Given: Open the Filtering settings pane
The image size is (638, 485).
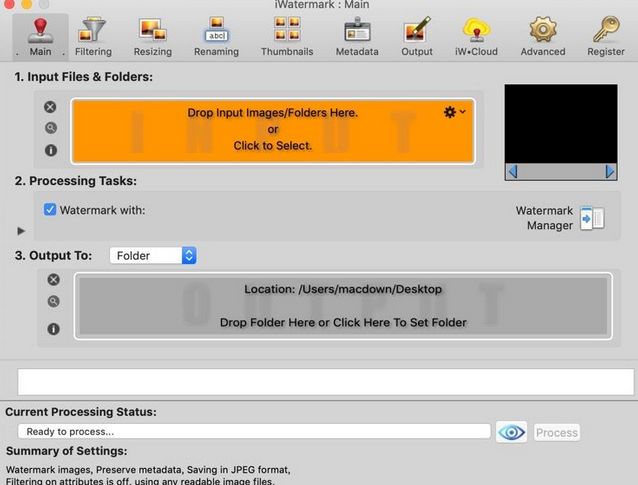Looking at the screenshot, I should pyautogui.click(x=93, y=37).
